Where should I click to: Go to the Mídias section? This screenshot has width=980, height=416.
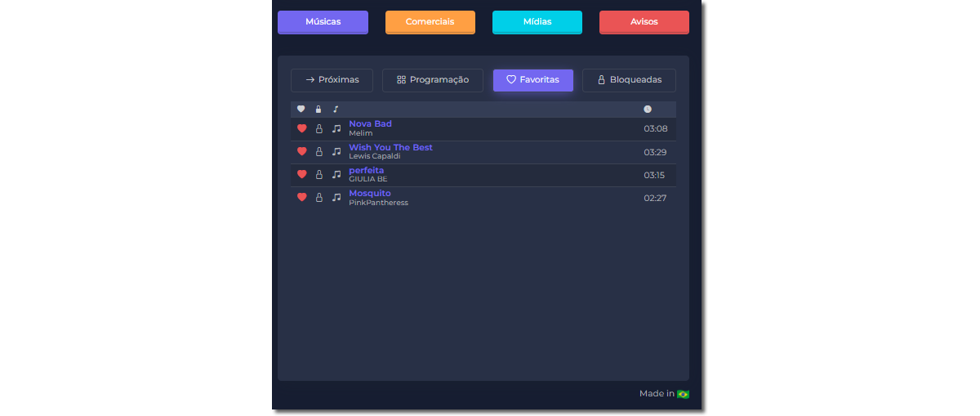[537, 22]
